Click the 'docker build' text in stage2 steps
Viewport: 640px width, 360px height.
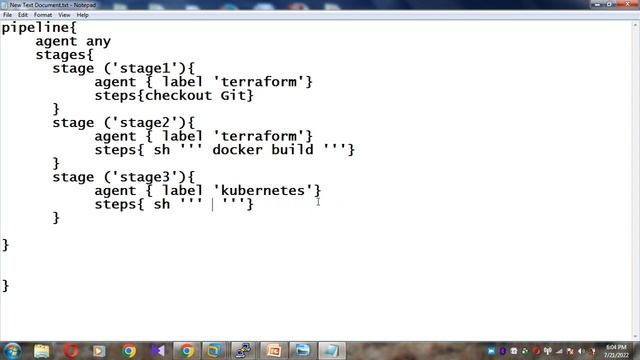pos(263,150)
